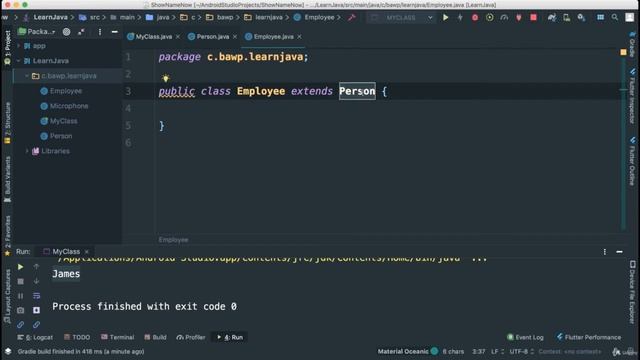Hide the project tool window
The image size is (640, 360).
115,31
